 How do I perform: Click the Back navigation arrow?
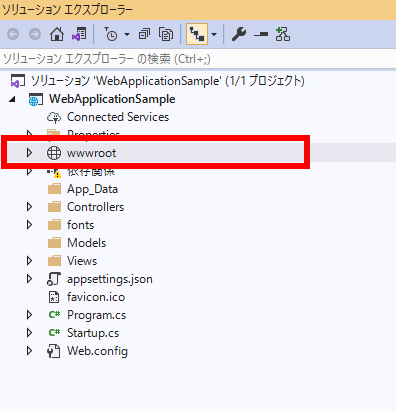pyautogui.click(x=13, y=34)
